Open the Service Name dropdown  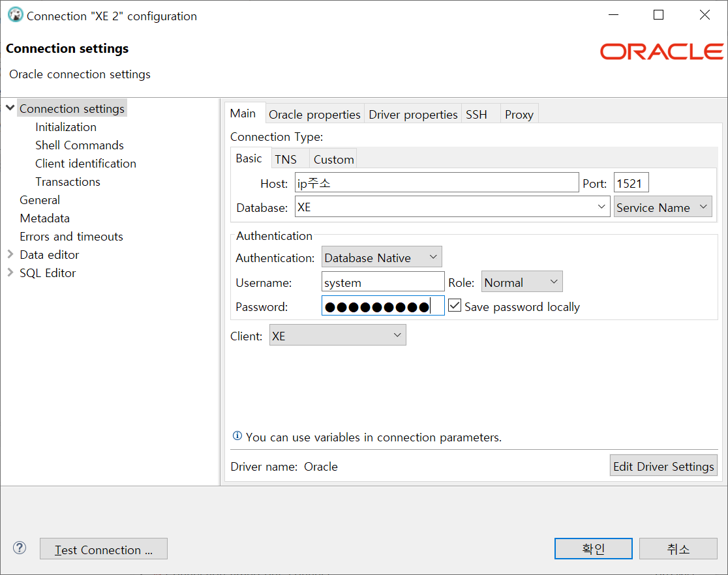(x=663, y=207)
